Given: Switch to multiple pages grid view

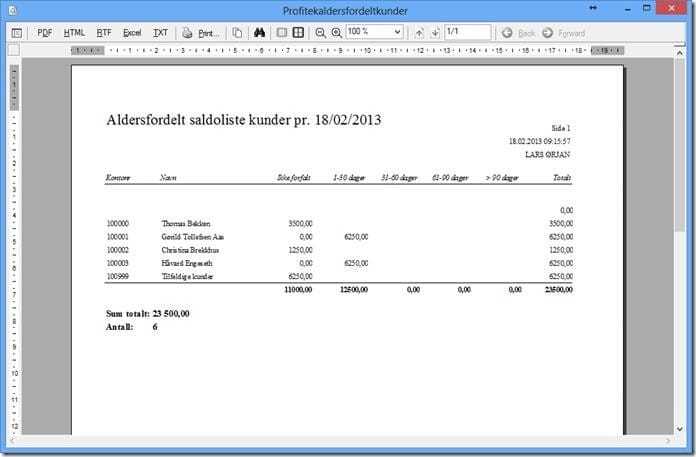Looking at the screenshot, I should click(298, 33).
